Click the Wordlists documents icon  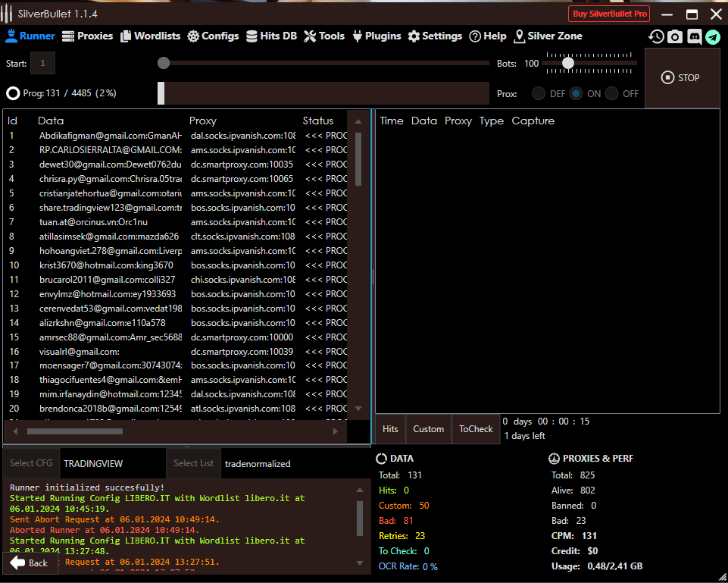[125, 36]
